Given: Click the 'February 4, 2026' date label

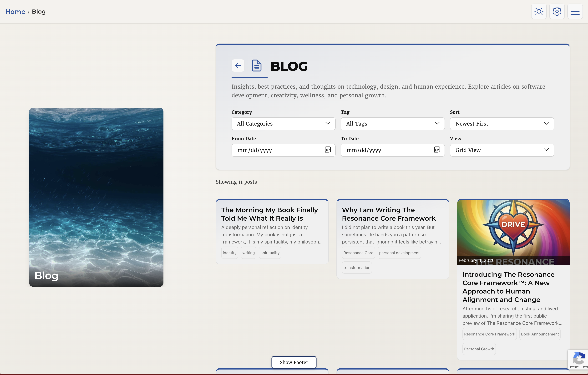Looking at the screenshot, I should 476,260.
